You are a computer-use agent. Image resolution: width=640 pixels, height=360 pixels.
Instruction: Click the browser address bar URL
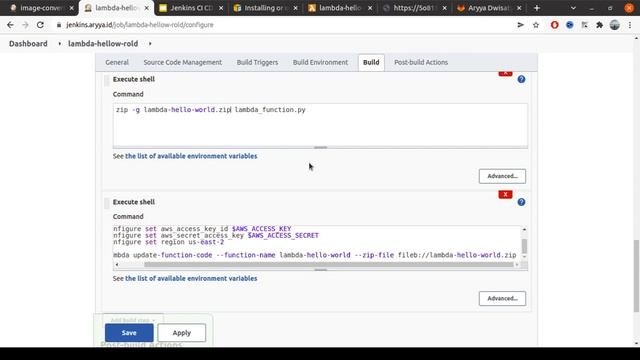coord(140,25)
